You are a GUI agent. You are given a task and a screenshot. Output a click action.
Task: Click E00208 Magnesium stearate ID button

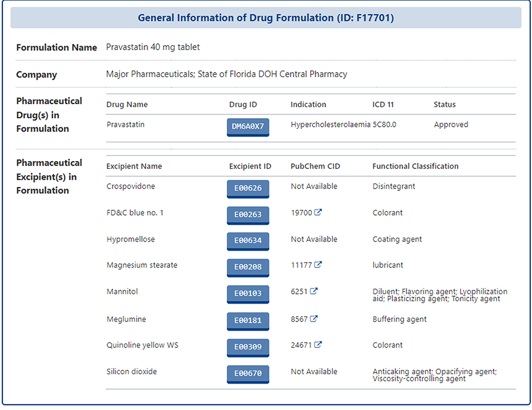tap(248, 267)
